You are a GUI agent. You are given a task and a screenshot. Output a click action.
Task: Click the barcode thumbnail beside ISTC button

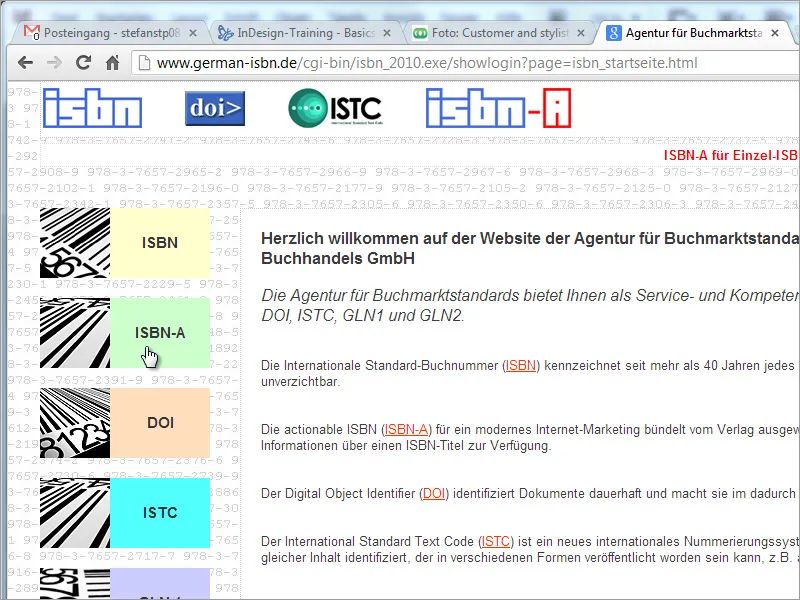(x=75, y=513)
